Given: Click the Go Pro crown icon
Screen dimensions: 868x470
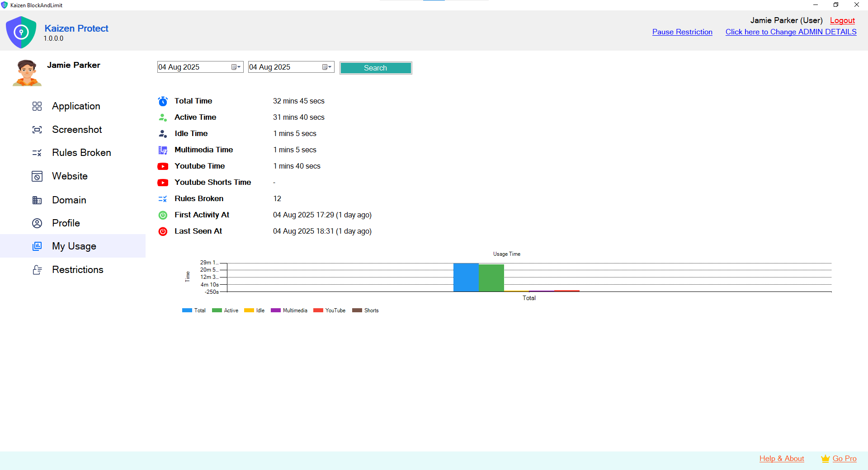Looking at the screenshot, I should (x=825, y=459).
